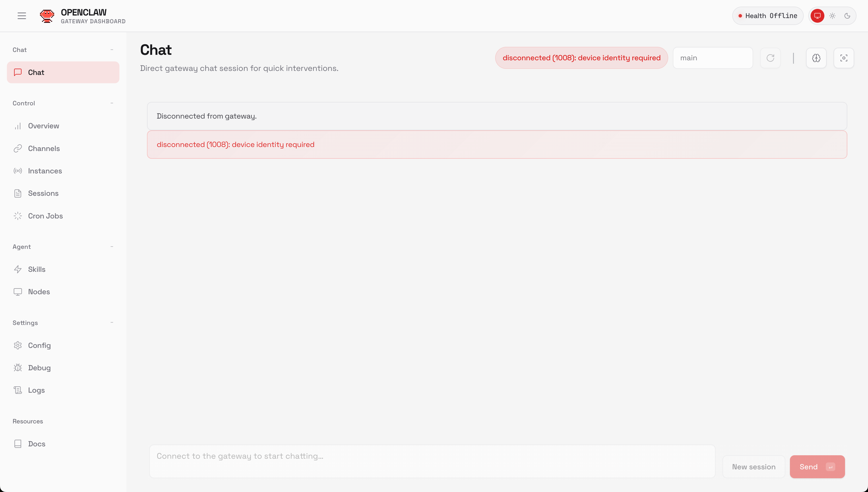Collapse the Settings sidebar section
The width and height of the screenshot is (868, 492).
pyautogui.click(x=111, y=323)
